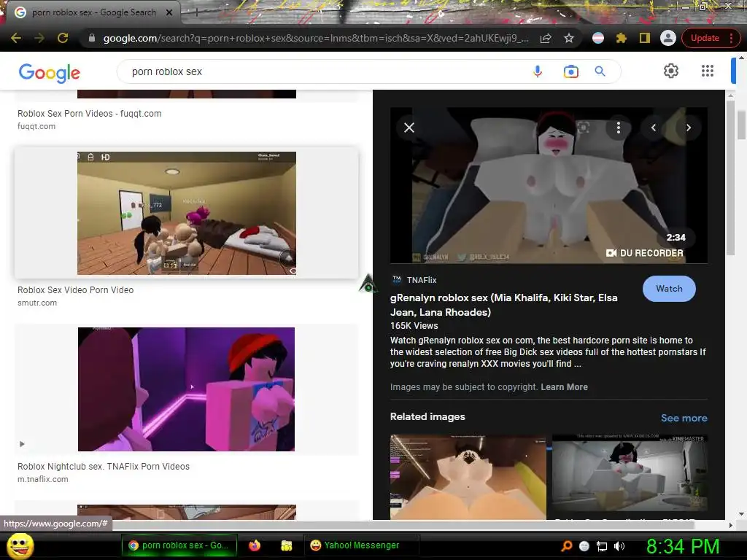The width and height of the screenshot is (747, 560).
Task: Click the round face tray icon
Action: pyautogui.click(x=584, y=546)
